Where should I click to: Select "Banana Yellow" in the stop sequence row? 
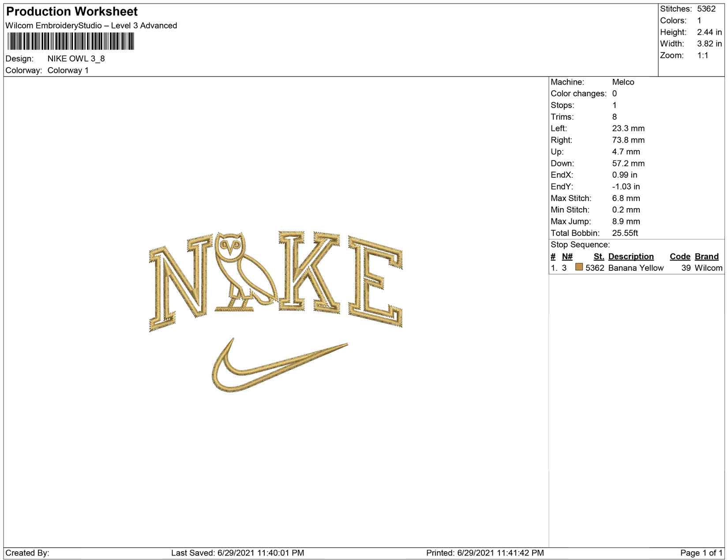[636, 268]
